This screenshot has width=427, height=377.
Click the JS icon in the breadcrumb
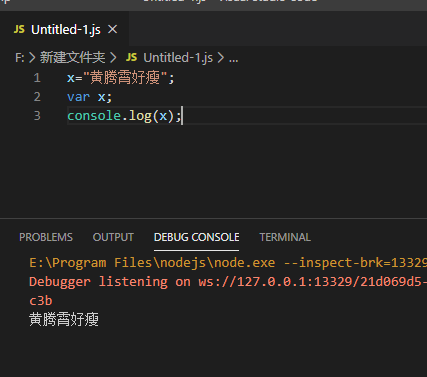tap(131, 58)
